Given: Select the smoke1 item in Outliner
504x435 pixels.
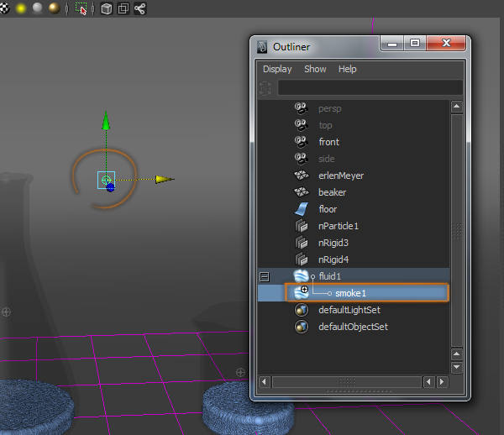Looking at the screenshot, I should tap(351, 293).
